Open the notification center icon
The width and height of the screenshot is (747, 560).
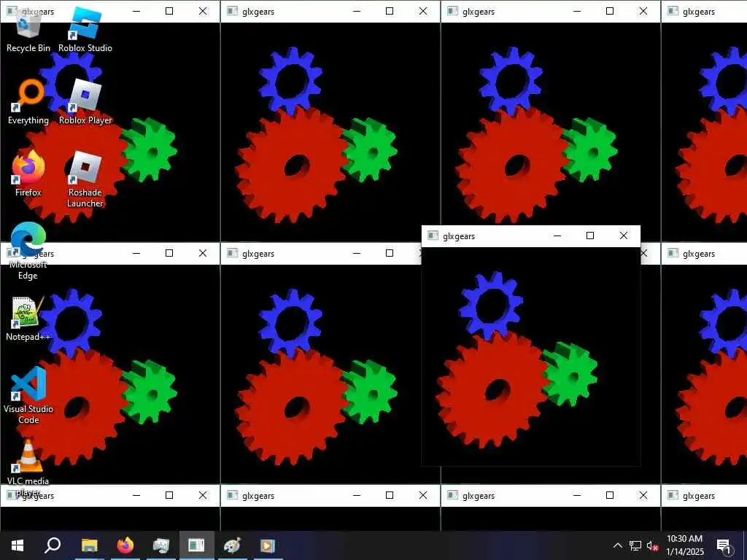coord(724,545)
